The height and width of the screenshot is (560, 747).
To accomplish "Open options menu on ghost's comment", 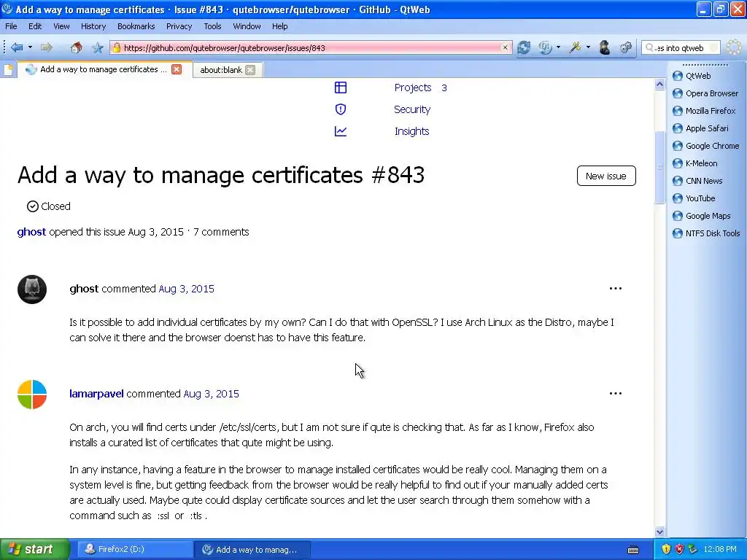I will pyautogui.click(x=616, y=289).
